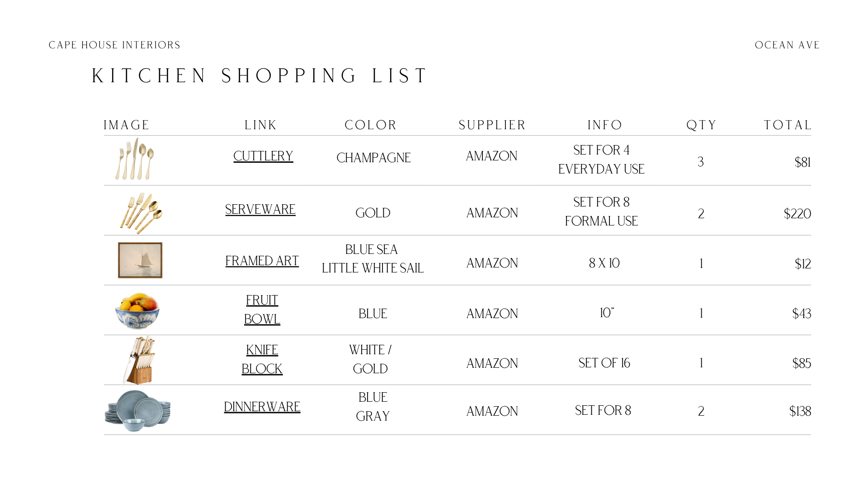Image resolution: width=868 pixels, height=488 pixels.
Task: Click the framed sailboat art thumbnail
Action: pyautogui.click(x=140, y=260)
